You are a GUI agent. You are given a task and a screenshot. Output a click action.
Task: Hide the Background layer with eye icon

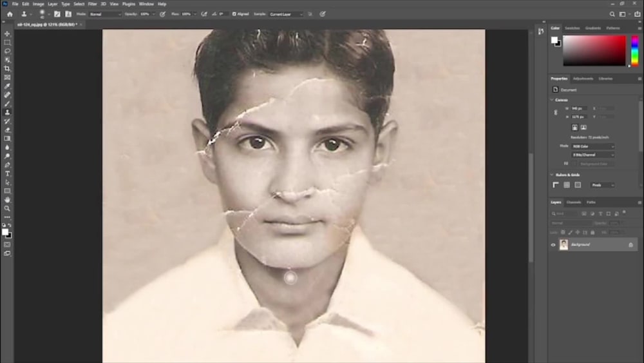[553, 245]
